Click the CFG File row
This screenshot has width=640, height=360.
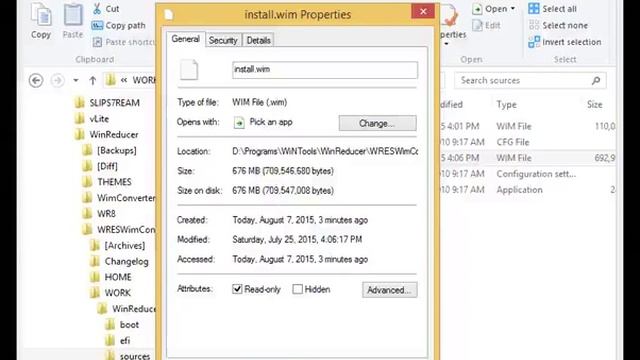[528, 142]
